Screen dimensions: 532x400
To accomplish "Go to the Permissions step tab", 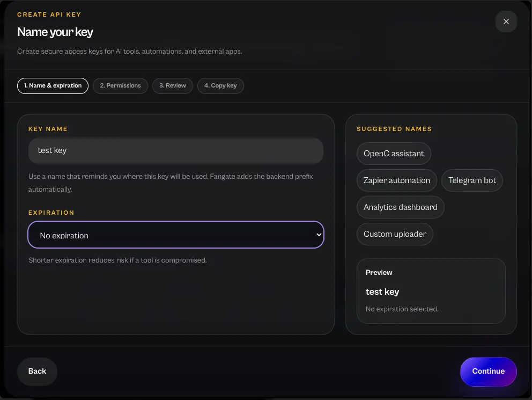I will point(120,85).
